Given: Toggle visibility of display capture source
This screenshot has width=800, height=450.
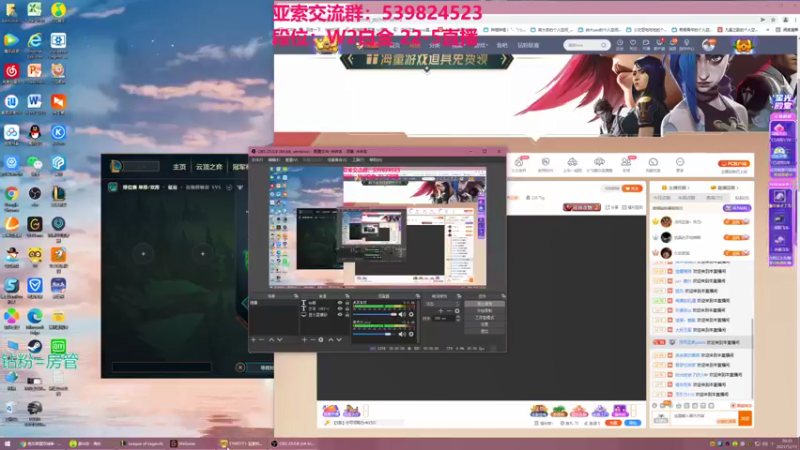Looking at the screenshot, I should point(340,315).
